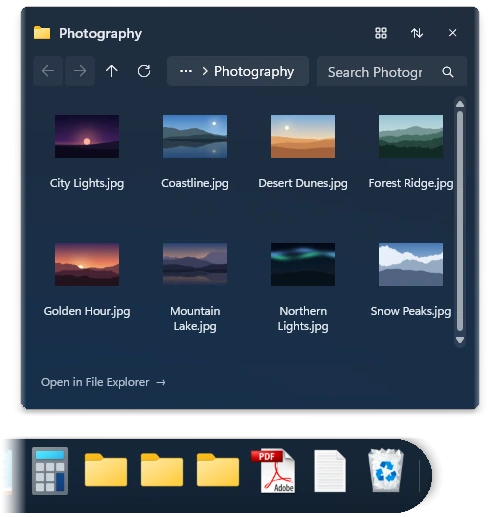Screen dimensions: 491x517
Task: Expand the breadcrumb ellipsis menu
Action: click(x=186, y=71)
